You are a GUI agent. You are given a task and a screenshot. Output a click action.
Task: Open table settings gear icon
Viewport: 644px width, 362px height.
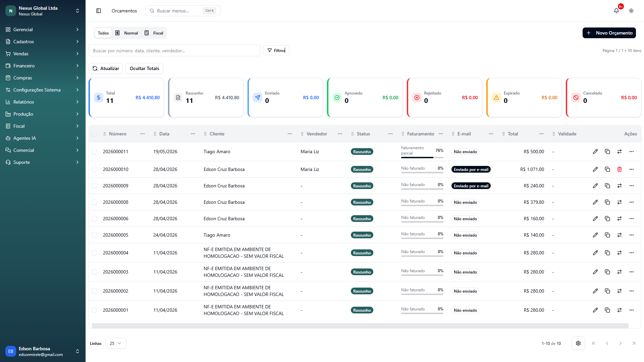coord(578,343)
